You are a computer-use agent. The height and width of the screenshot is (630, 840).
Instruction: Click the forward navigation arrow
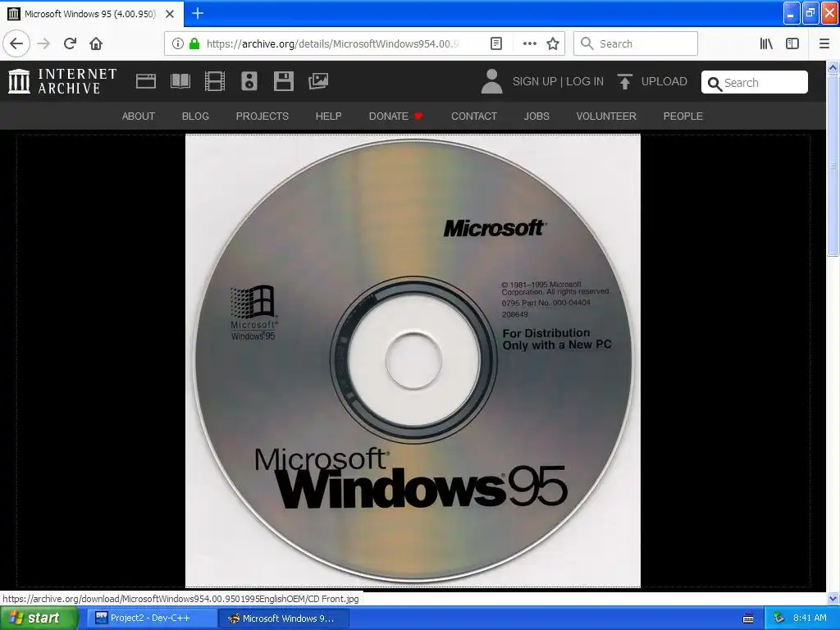tap(43, 43)
